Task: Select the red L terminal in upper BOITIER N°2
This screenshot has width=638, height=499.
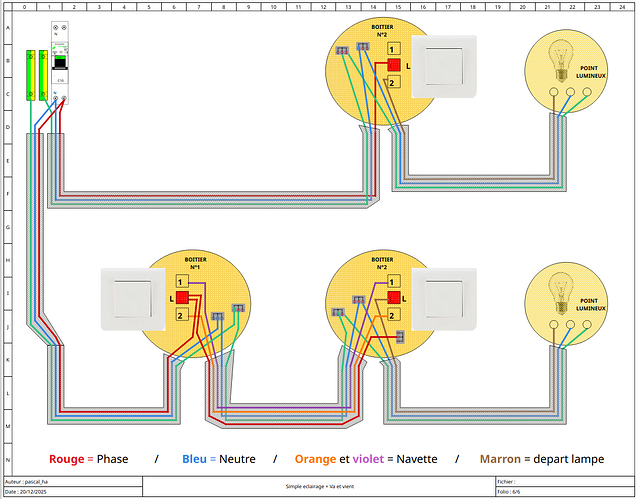Action: pyautogui.click(x=393, y=65)
